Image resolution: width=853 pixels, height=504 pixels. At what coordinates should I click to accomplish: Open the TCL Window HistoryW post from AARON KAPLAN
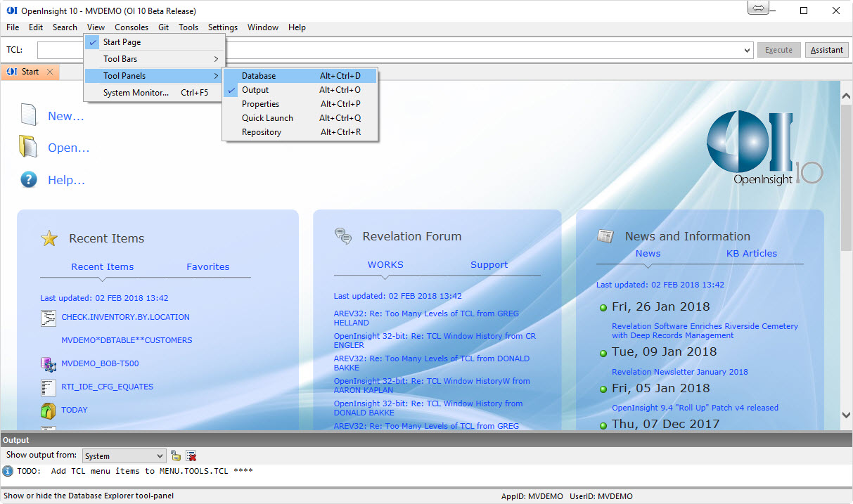432,386
